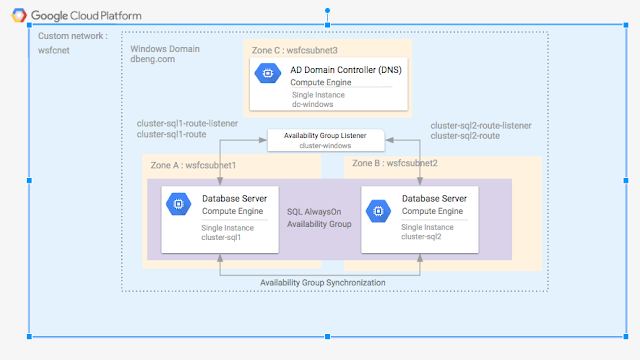Click the SQL AlwaysOn Availability Group label

(319, 218)
